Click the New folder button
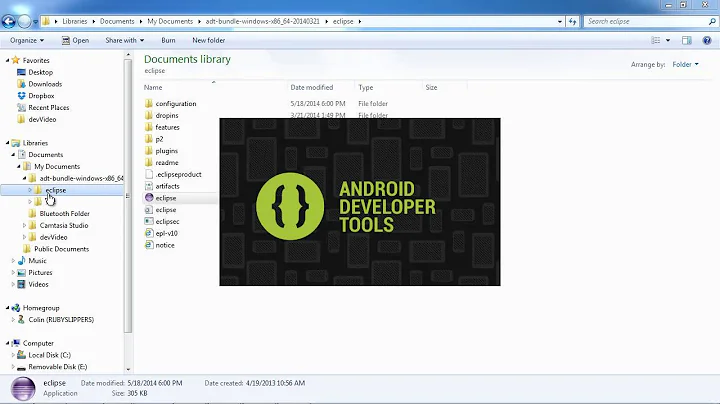This screenshot has width=720, height=404. pyautogui.click(x=208, y=40)
